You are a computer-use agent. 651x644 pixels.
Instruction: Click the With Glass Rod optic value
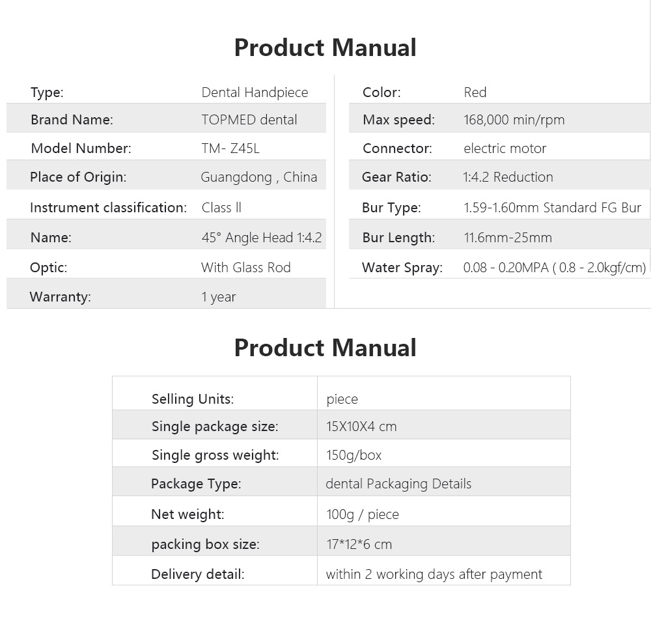click(246, 268)
